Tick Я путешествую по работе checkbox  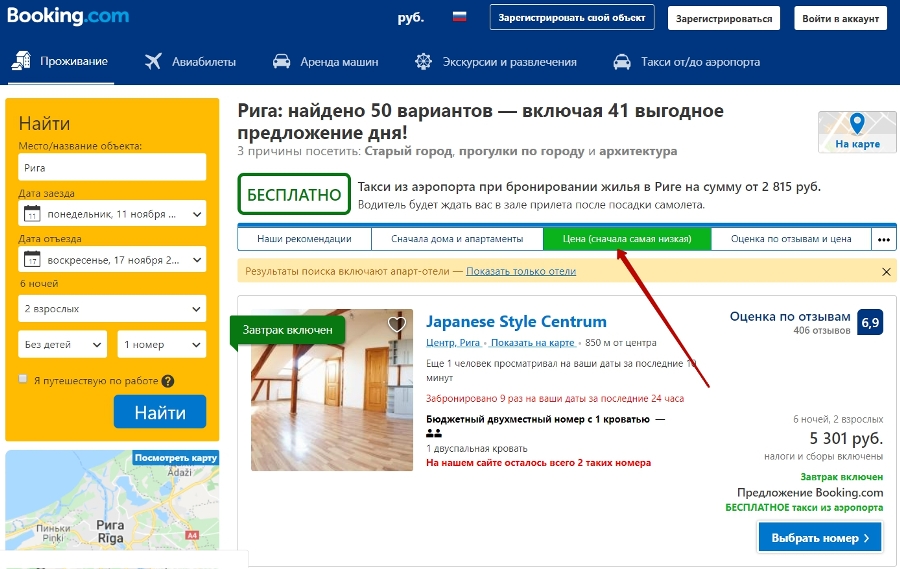(x=23, y=379)
